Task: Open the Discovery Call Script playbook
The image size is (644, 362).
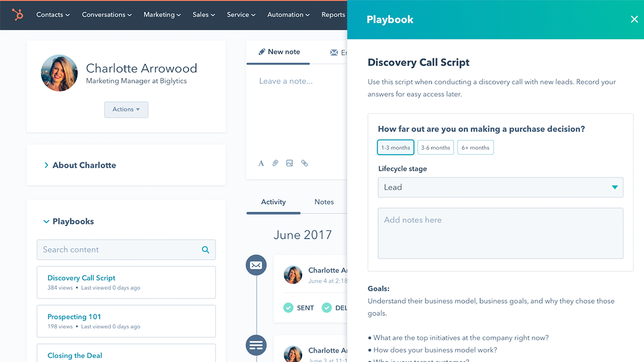Action: click(x=81, y=278)
